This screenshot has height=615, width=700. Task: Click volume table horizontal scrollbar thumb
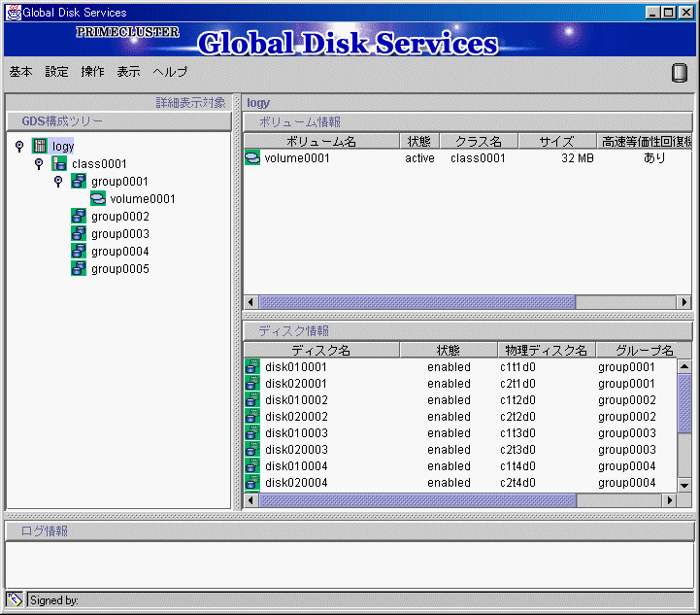(417, 302)
